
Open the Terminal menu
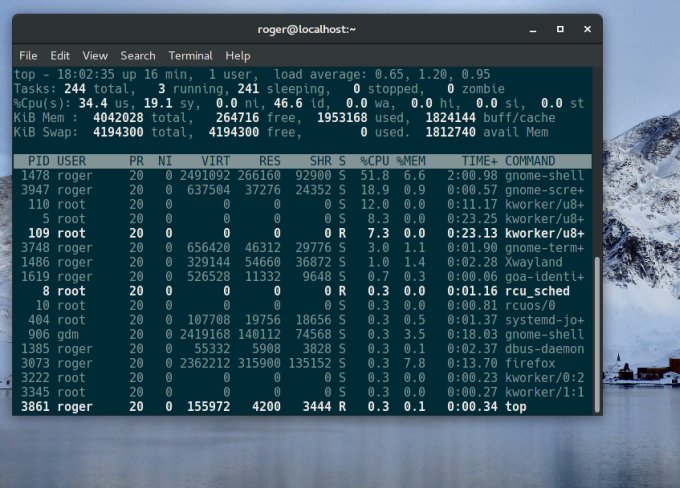point(190,56)
